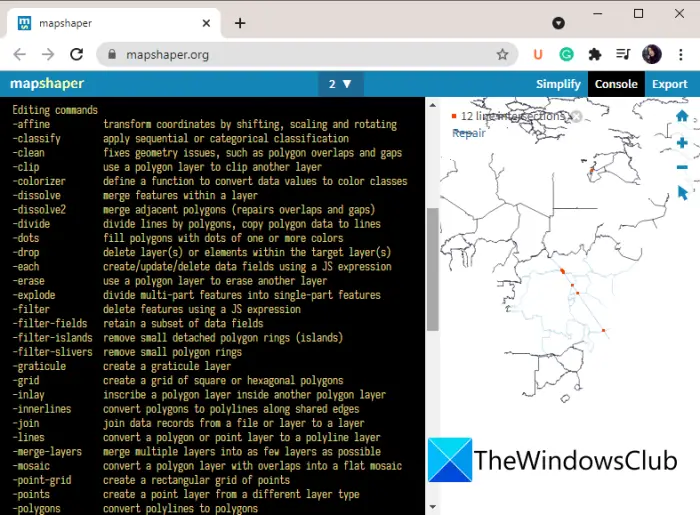This screenshot has height=515, width=700.
Task: View site info via lock icon
Action: coord(112,54)
